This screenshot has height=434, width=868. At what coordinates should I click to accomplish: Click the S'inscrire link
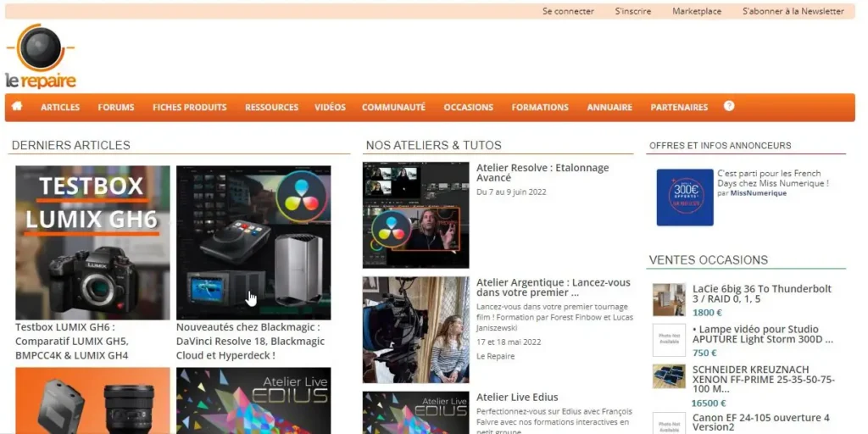[632, 11]
